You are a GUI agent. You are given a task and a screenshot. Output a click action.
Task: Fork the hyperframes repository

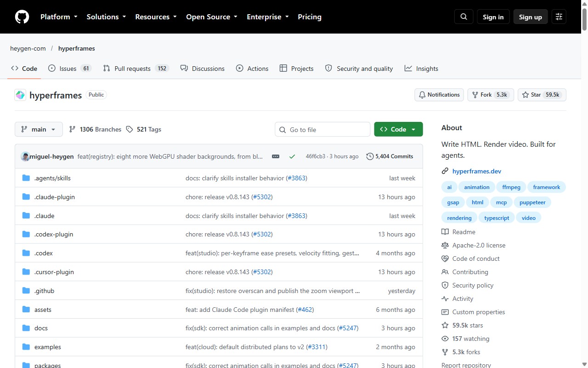coord(491,95)
